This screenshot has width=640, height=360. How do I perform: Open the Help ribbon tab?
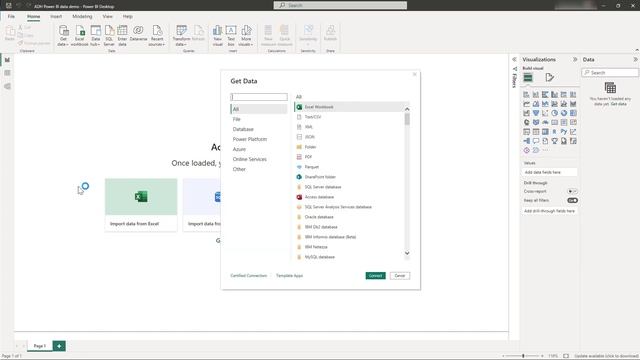(x=127, y=16)
